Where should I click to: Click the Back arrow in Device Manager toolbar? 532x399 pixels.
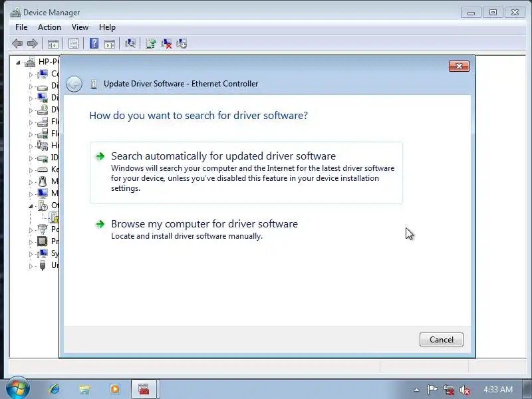click(17, 43)
